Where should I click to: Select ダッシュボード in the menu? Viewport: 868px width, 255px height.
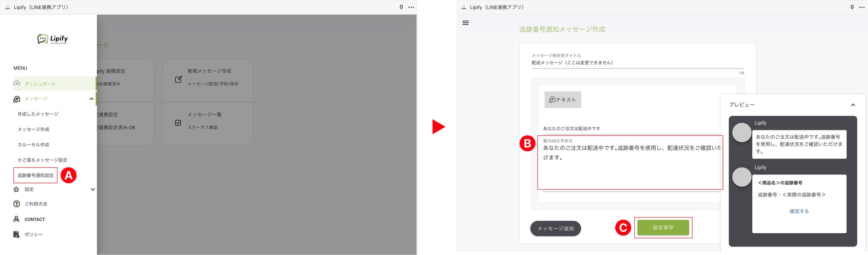[54, 84]
